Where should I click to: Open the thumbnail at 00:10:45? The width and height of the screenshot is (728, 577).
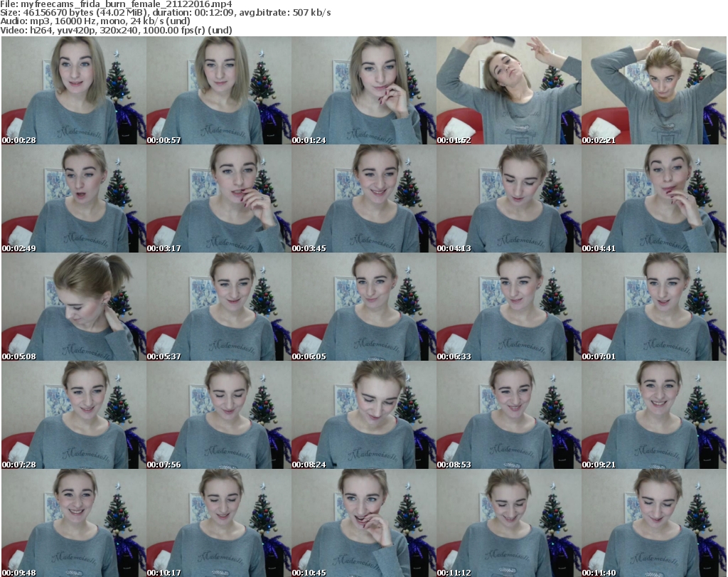(363, 523)
